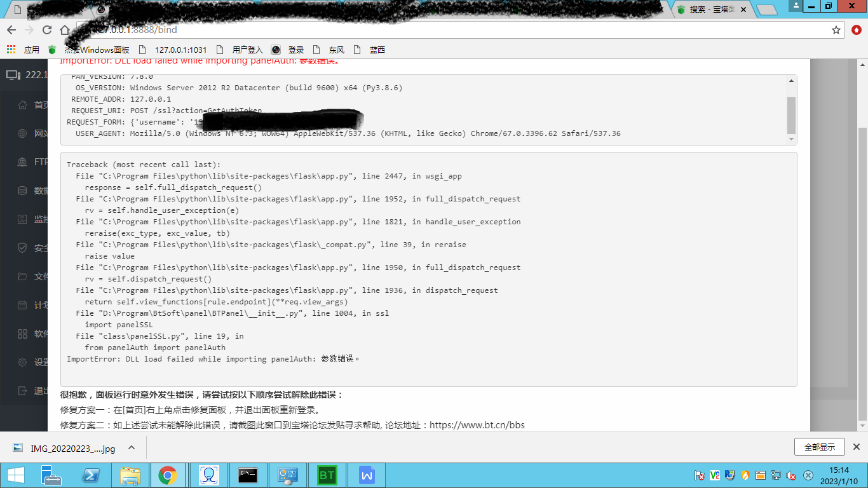Click the up arrow of the request info scrollbar
Viewport: 868px width, 488px height.
pyautogui.click(x=791, y=81)
